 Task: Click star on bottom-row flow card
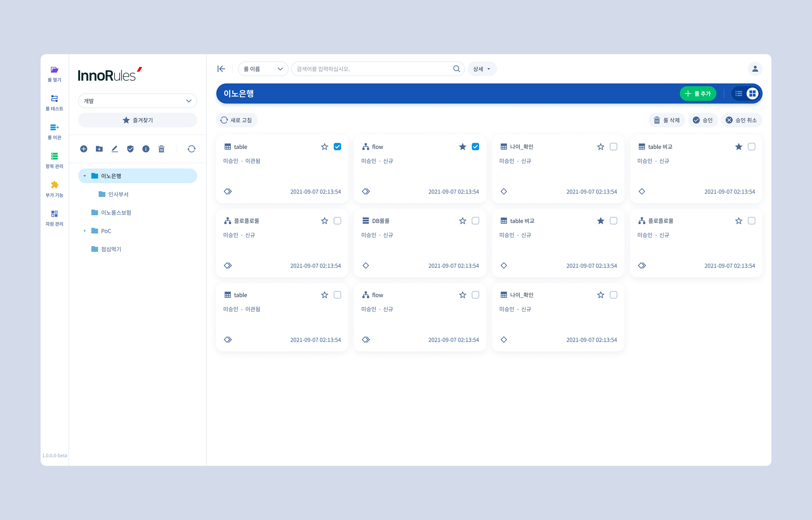click(x=463, y=295)
